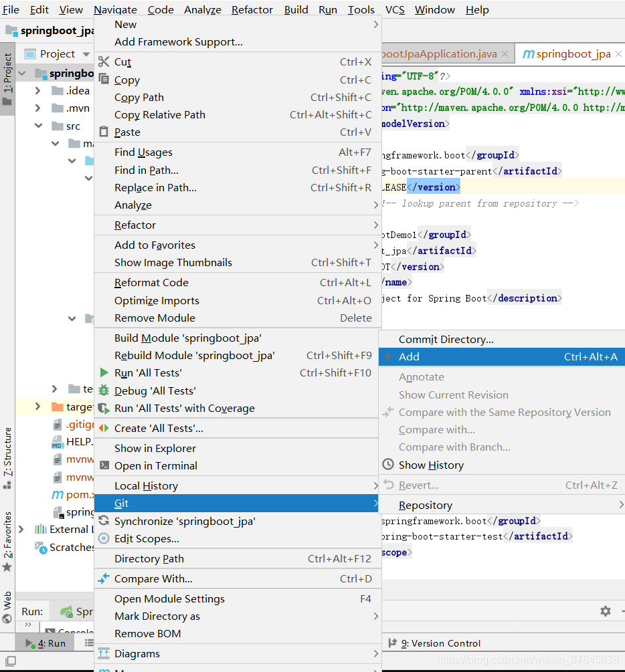Select Add to Favorites
Screen dimensions: 625x672
coord(238,245)
